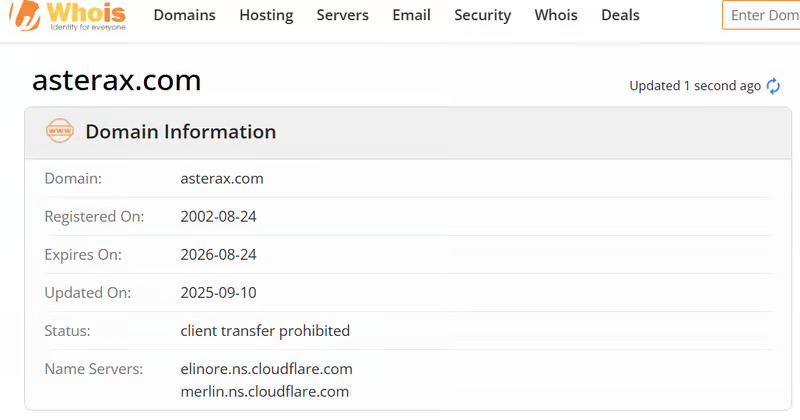
Task: Open the Hosting menu
Action: point(266,15)
